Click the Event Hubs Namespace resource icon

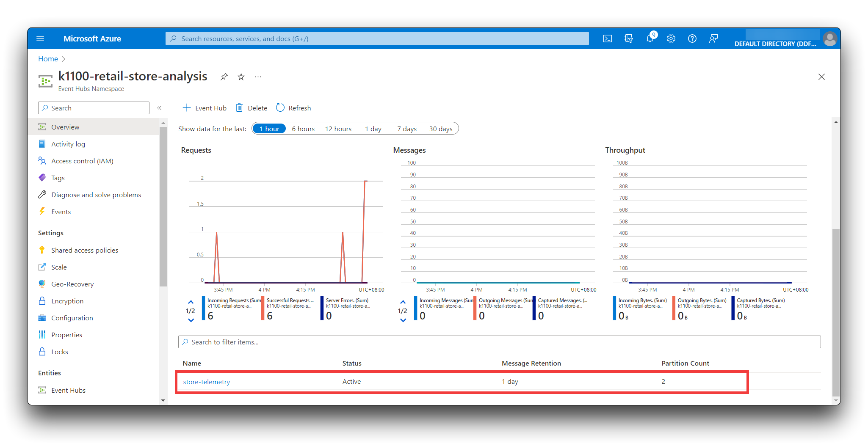[45, 80]
